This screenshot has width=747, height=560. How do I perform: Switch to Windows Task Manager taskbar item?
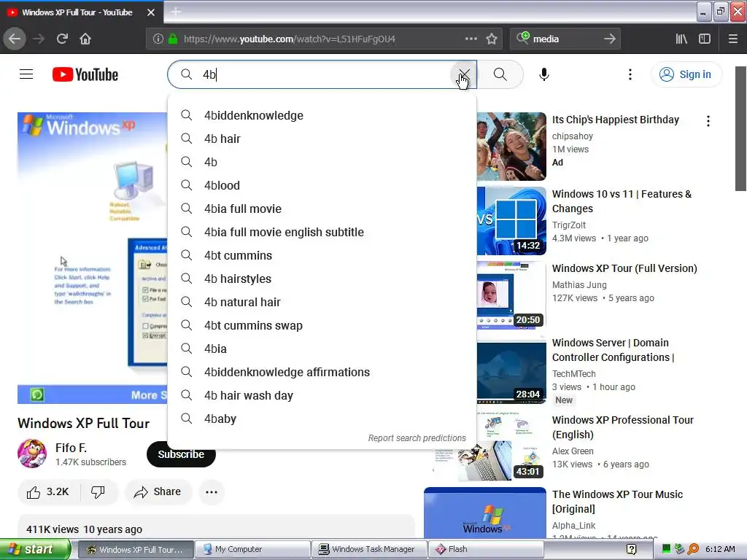click(369, 549)
